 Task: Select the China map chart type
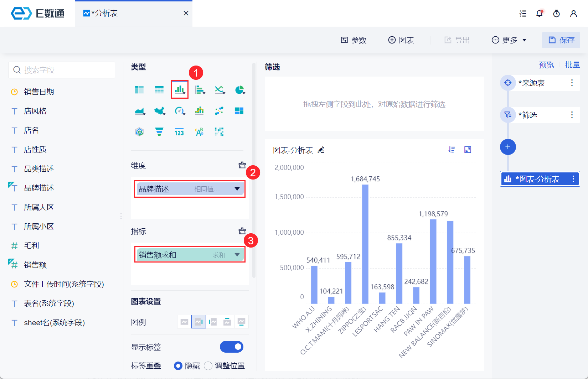[x=160, y=111]
